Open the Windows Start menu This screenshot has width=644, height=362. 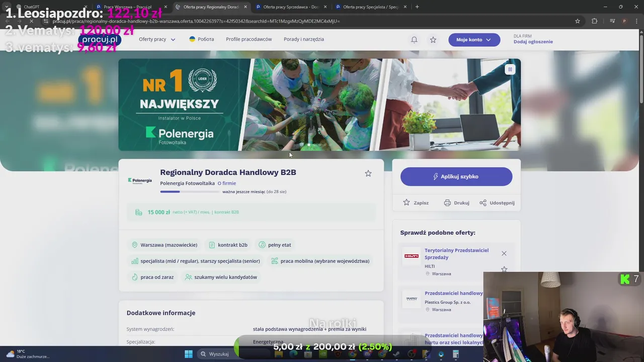pyautogui.click(x=189, y=354)
